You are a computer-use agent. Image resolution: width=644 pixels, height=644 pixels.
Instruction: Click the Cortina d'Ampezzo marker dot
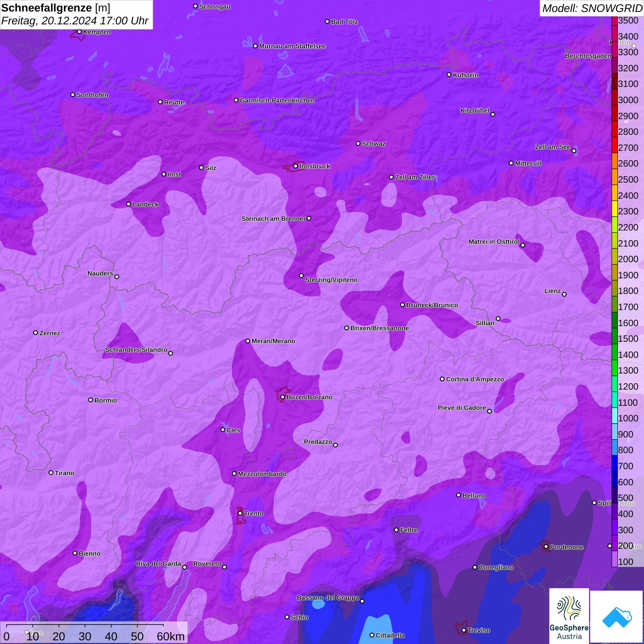(x=443, y=379)
